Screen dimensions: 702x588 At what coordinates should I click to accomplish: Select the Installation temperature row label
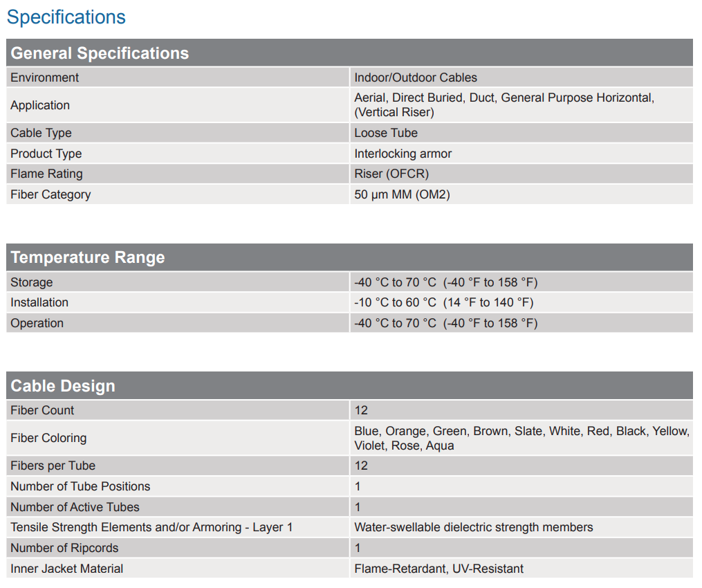pyautogui.click(x=39, y=302)
